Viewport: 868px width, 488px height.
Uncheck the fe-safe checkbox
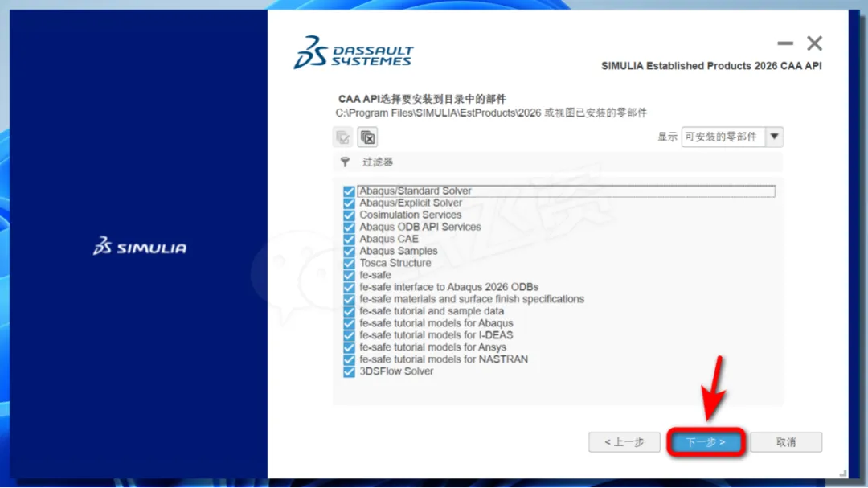click(349, 275)
